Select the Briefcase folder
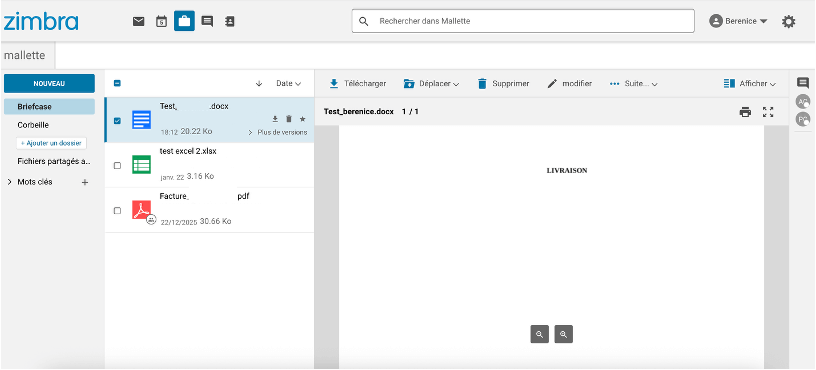Image resolution: width=816 pixels, height=370 pixels. click(x=49, y=107)
